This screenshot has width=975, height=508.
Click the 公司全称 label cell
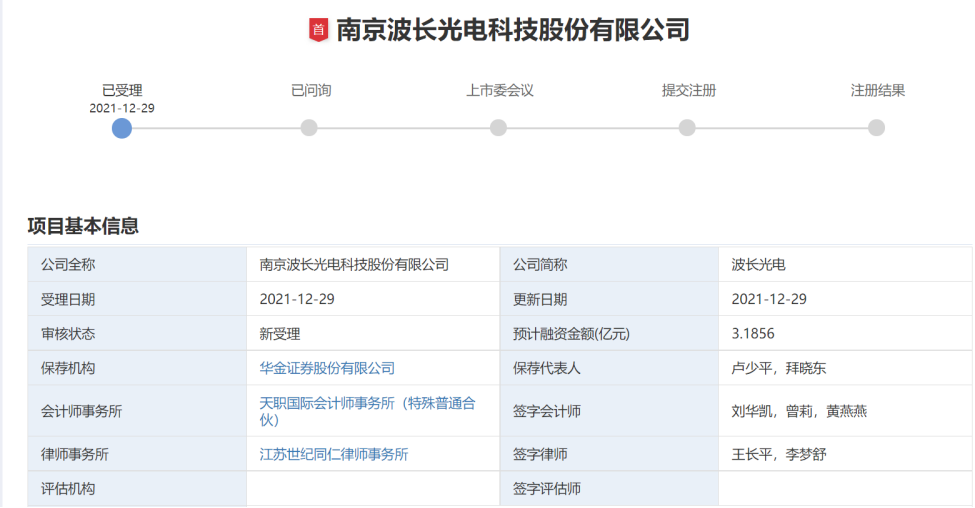(x=137, y=264)
